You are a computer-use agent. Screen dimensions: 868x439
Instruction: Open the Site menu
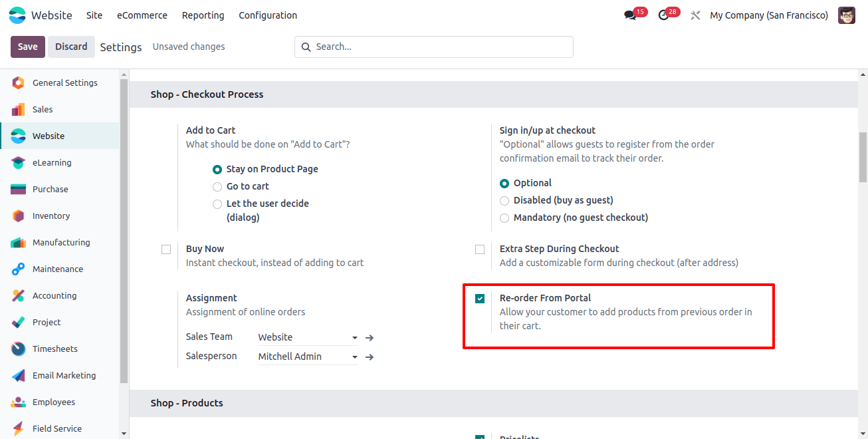point(94,15)
